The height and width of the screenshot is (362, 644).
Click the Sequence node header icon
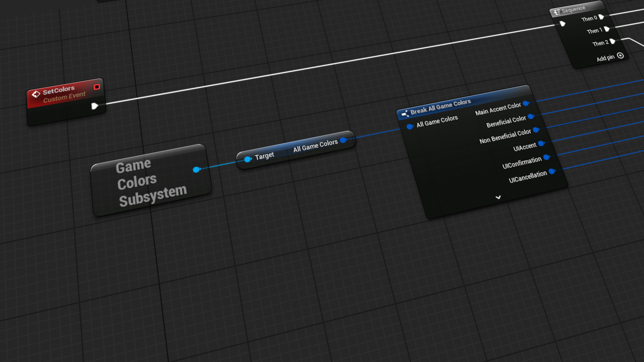[557, 11]
